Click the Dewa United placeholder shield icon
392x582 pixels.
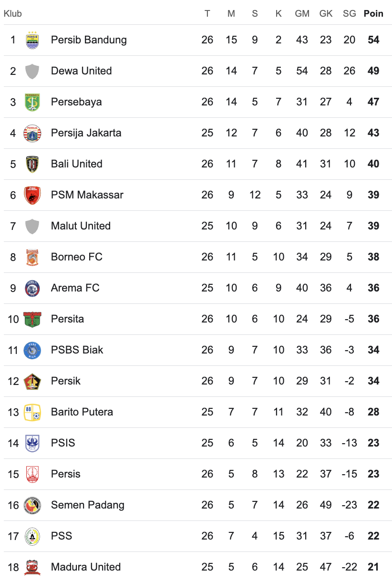(x=32, y=71)
